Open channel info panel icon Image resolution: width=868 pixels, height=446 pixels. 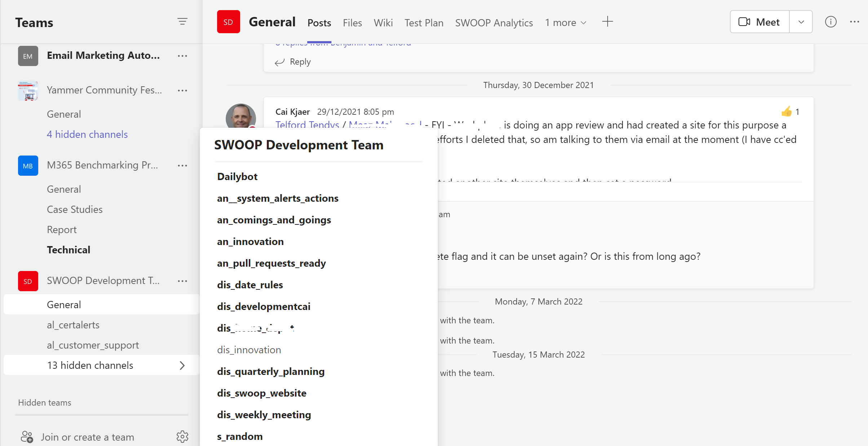point(831,22)
